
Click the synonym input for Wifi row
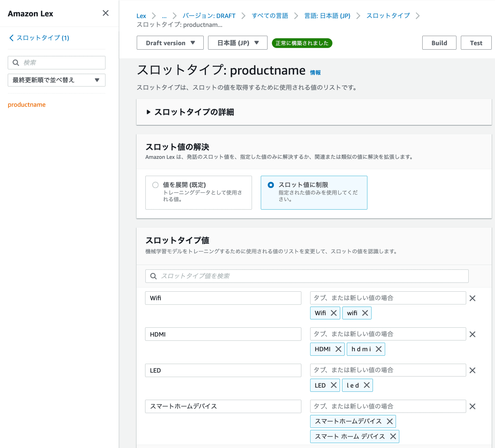tap(388, 298)
